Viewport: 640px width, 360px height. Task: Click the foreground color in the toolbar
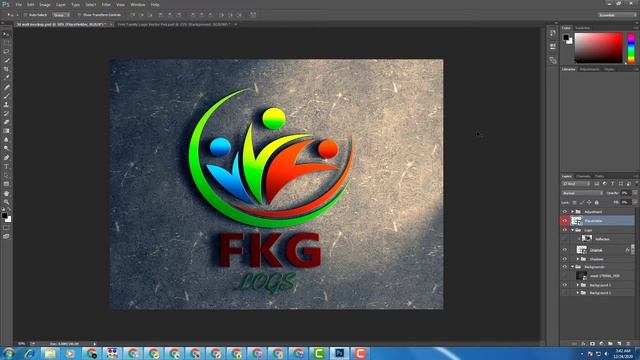click(4, 215)
